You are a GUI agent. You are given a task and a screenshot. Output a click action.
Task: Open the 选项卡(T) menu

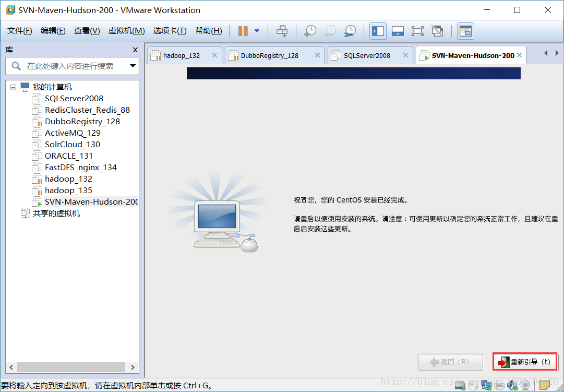click(170, 31)
